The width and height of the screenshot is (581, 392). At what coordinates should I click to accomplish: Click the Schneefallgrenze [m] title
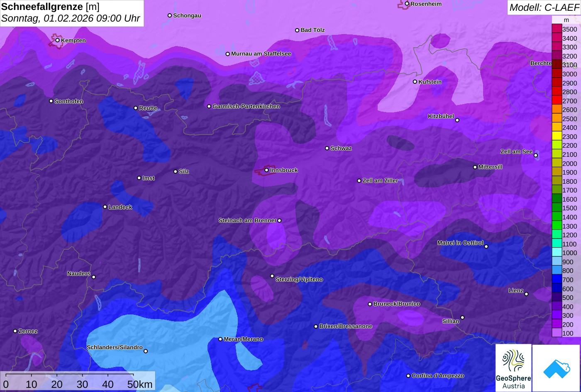(51, 7)
